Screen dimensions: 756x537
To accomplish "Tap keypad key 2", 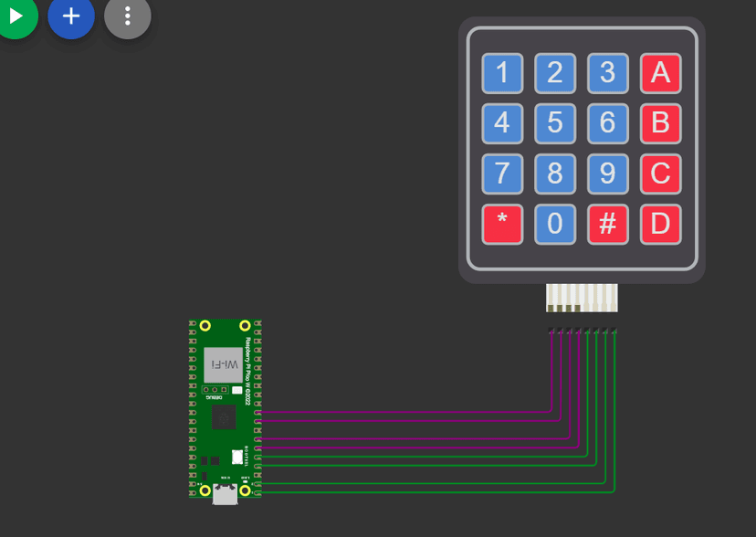I will (555, 73).
